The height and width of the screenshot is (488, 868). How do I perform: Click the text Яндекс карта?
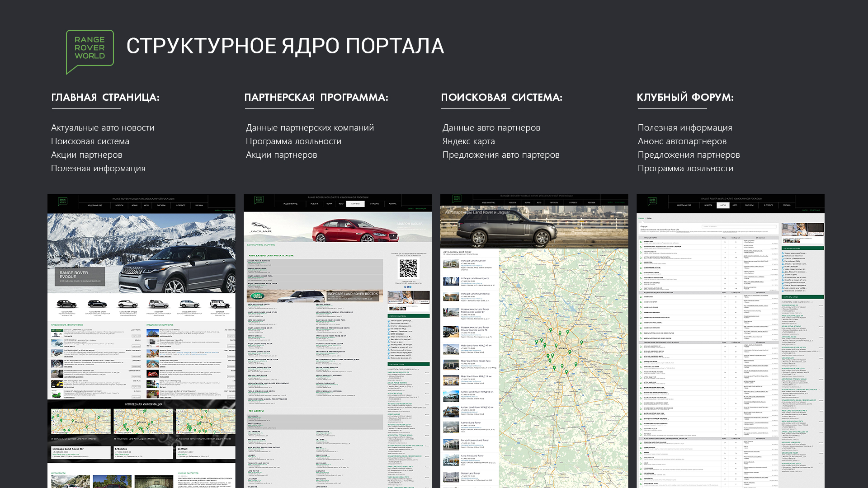pos(468,141)
